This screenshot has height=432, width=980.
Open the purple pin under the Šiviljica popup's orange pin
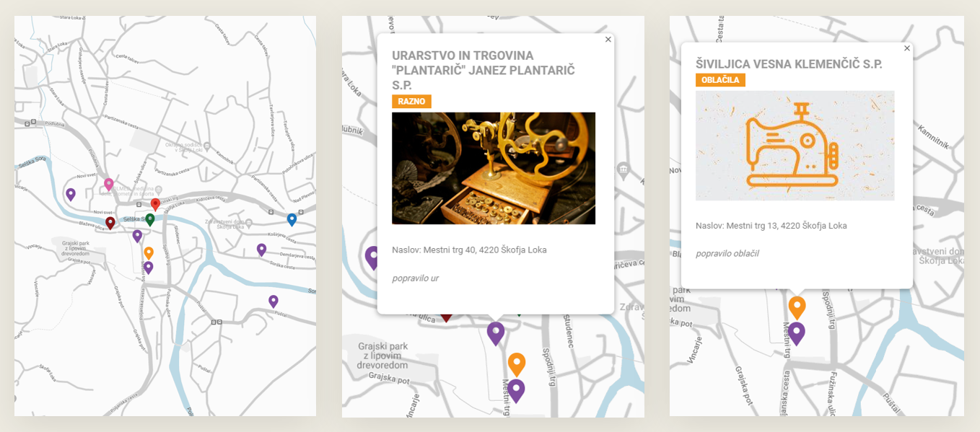coord(797,333)
